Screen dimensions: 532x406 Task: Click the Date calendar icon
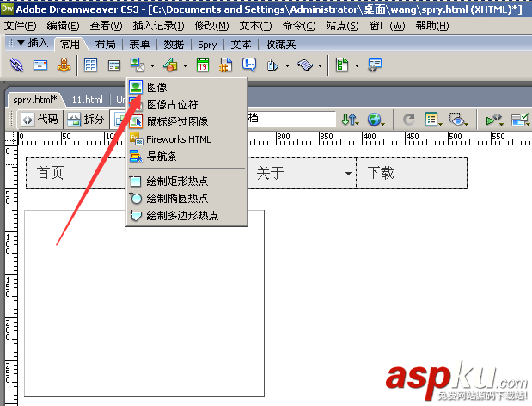(203, 65)
